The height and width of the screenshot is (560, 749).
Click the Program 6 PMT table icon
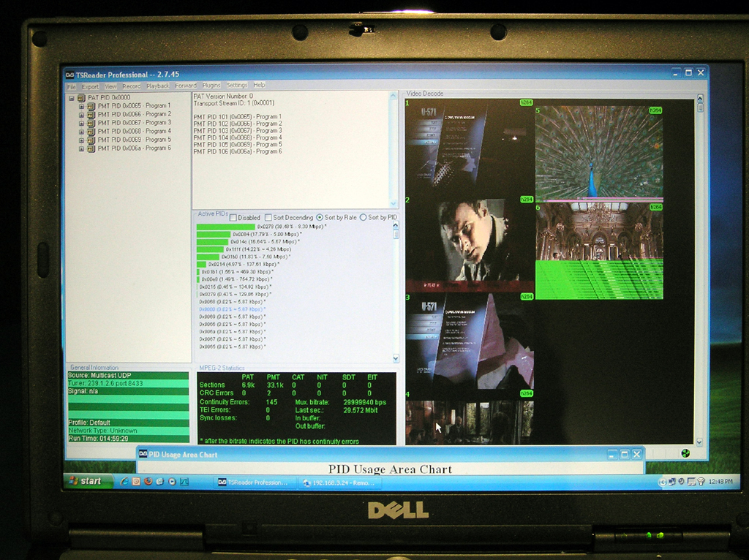click(x=91, y=149)
